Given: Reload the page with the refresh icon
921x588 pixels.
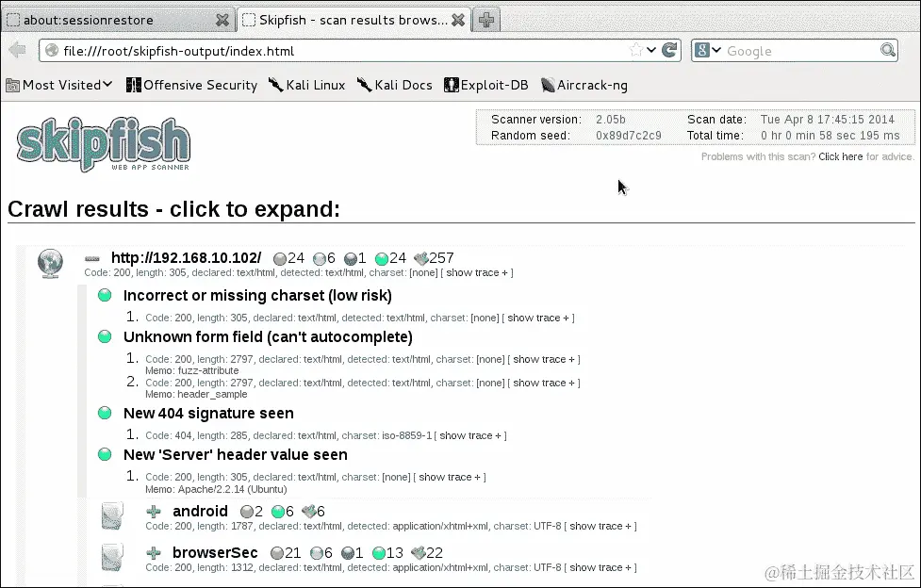Looking at the screenshot, I should 669,51.
